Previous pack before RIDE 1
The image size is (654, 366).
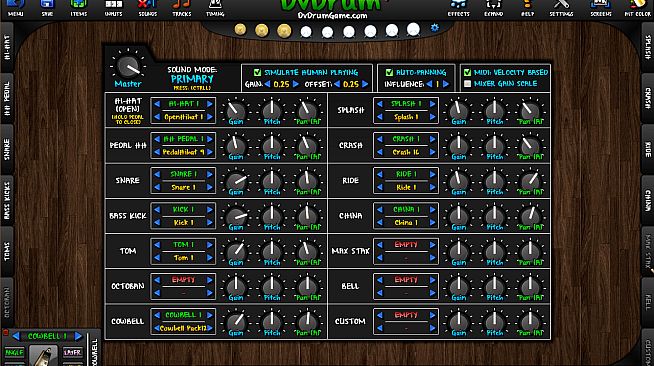[x=380, y=174]
